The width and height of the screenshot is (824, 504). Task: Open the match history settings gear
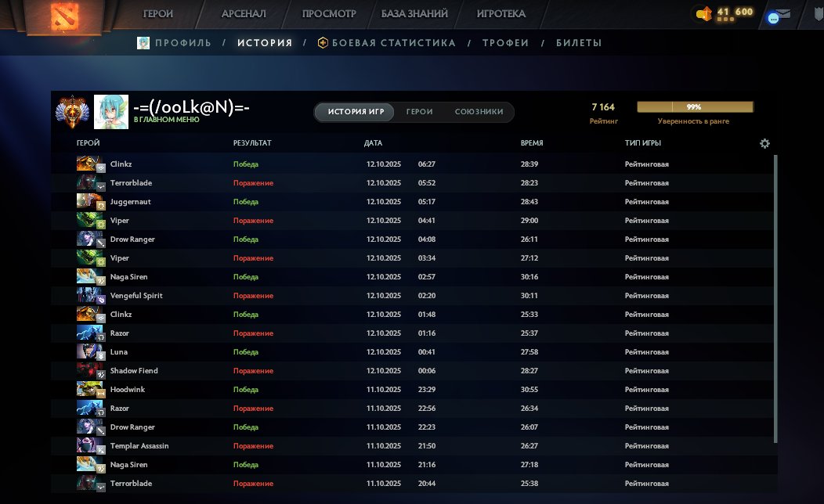tap(765, 143)
